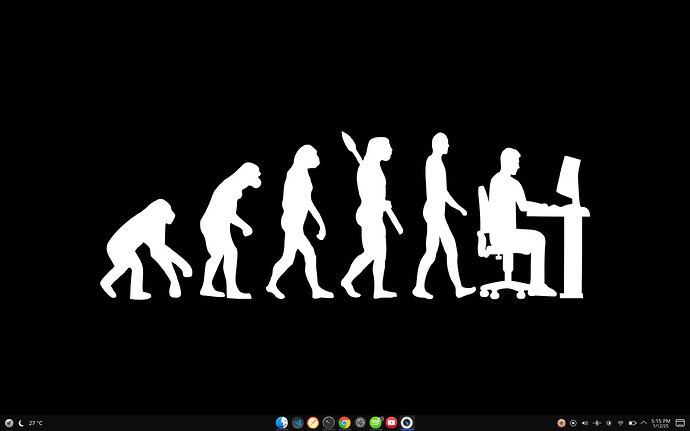Click the 27 °C temperature text
The width and height of the screenshot is (690, 431).
[36, 423]
